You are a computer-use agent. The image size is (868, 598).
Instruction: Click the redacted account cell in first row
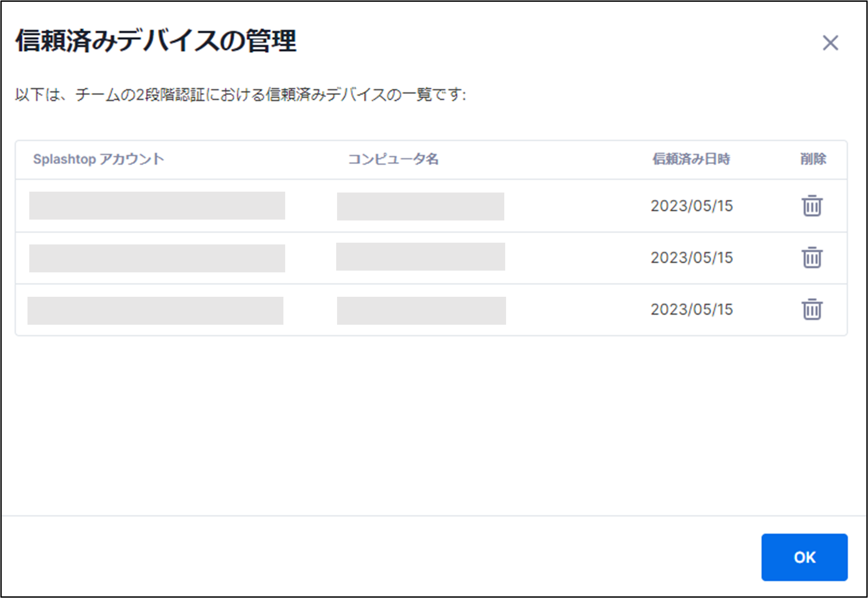(157, 205)
